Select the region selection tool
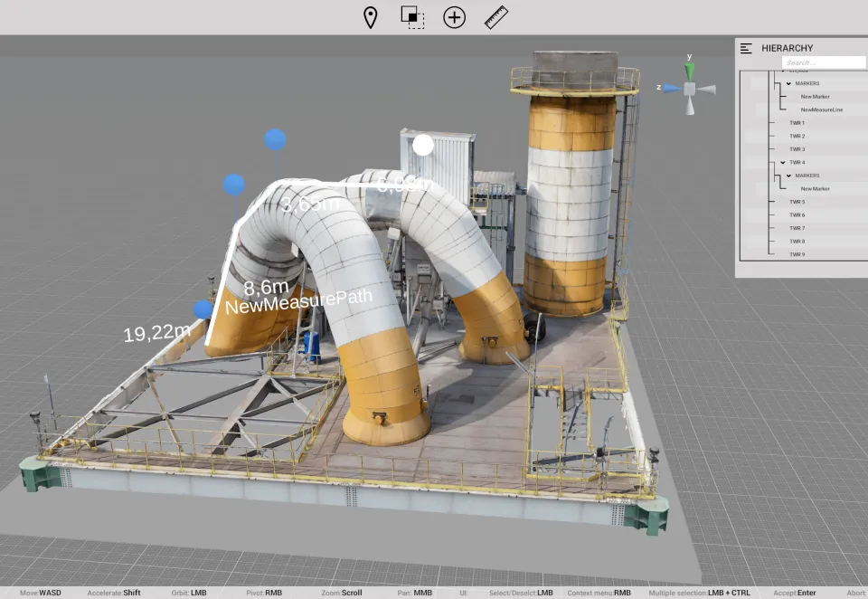The height and width of the screenshot is (599, 868). pos(413,16)
